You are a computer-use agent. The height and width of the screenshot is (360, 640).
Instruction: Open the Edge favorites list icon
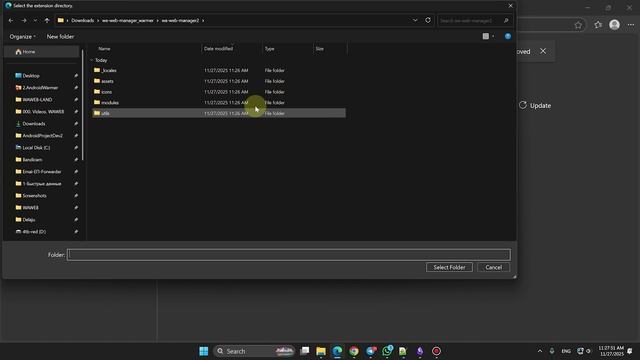pyautogui.click(x=598, y=25)
